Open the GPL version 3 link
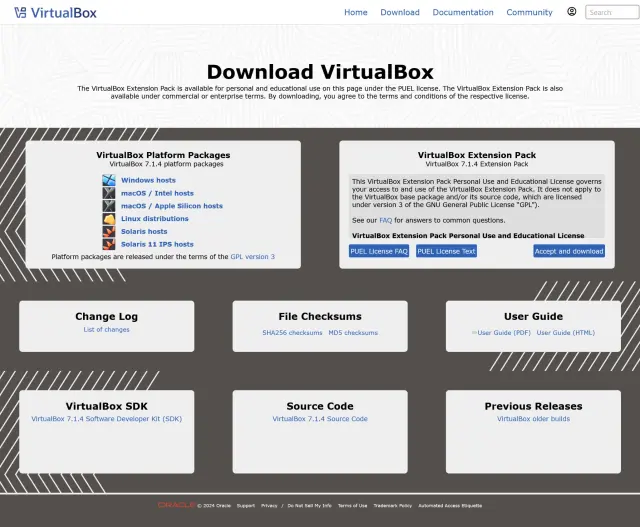 253,257
